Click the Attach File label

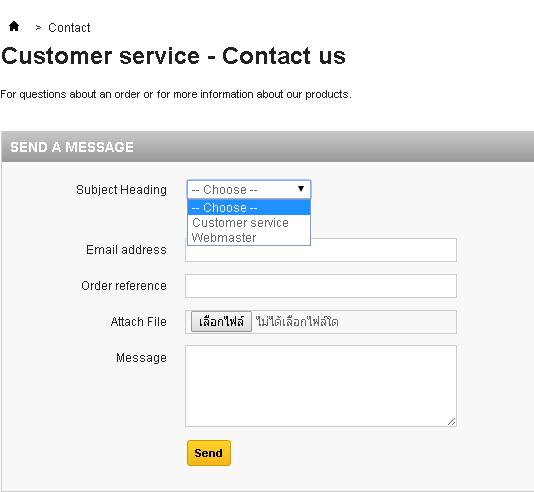(139, 322)
